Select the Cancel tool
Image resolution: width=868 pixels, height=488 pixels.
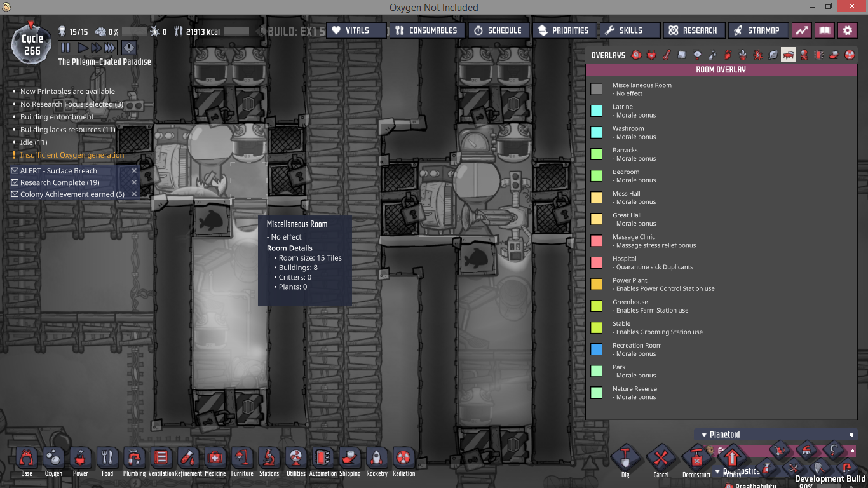click(661, 458)
